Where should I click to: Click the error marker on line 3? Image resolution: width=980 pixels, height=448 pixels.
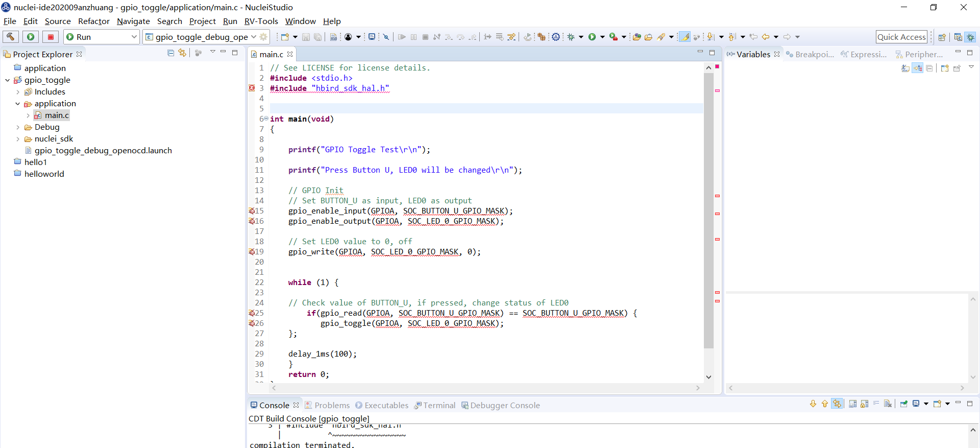click(x=252, y=88)
